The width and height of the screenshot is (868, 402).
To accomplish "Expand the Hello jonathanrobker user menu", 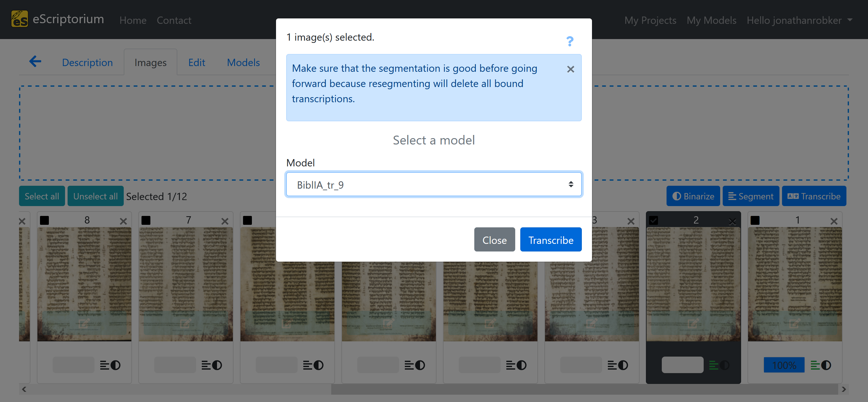I will click(x=799, y=20).
